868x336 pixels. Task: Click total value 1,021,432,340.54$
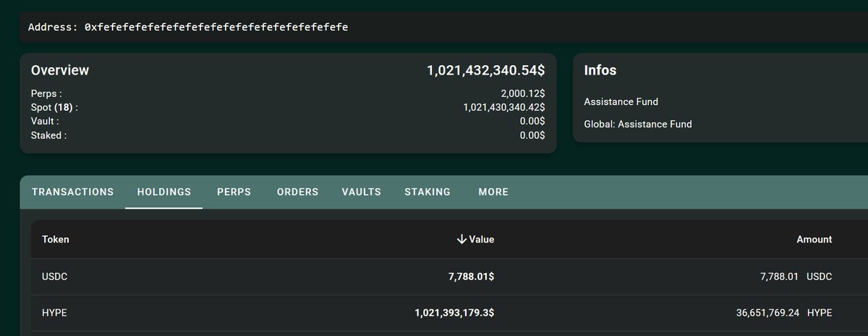[x=486, y=70]
